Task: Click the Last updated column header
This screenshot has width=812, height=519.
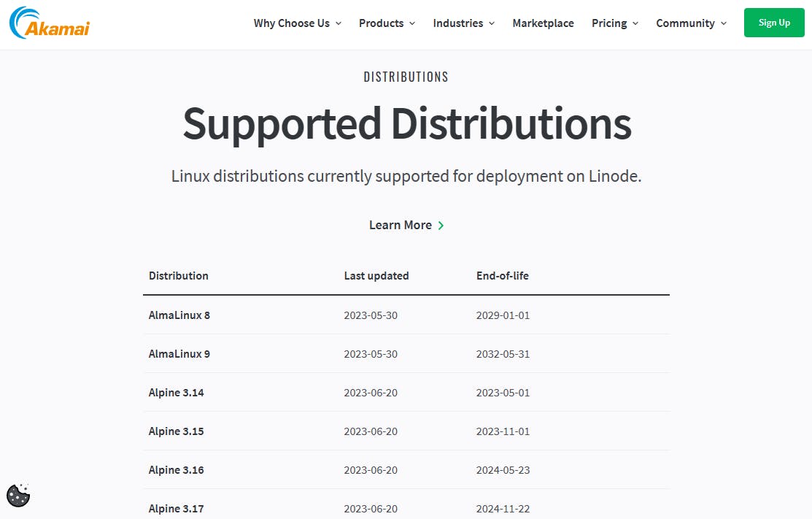Action: [376, 276]
